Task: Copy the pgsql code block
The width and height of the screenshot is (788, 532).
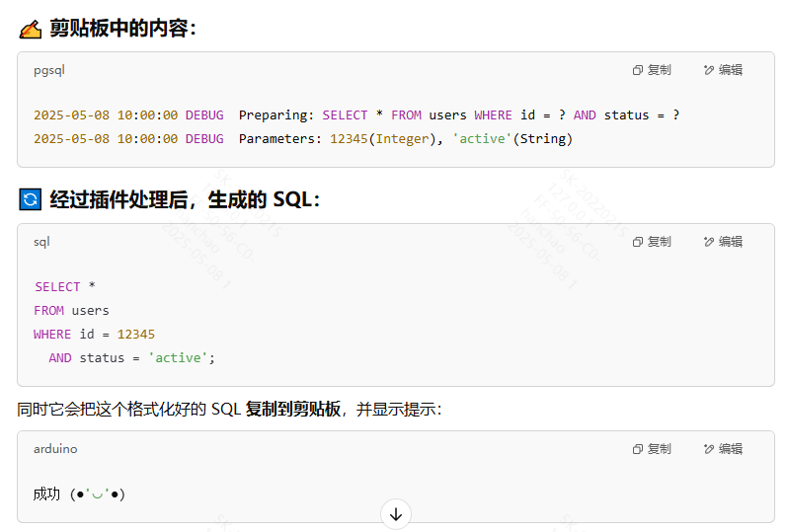Action: coord(652,70)
